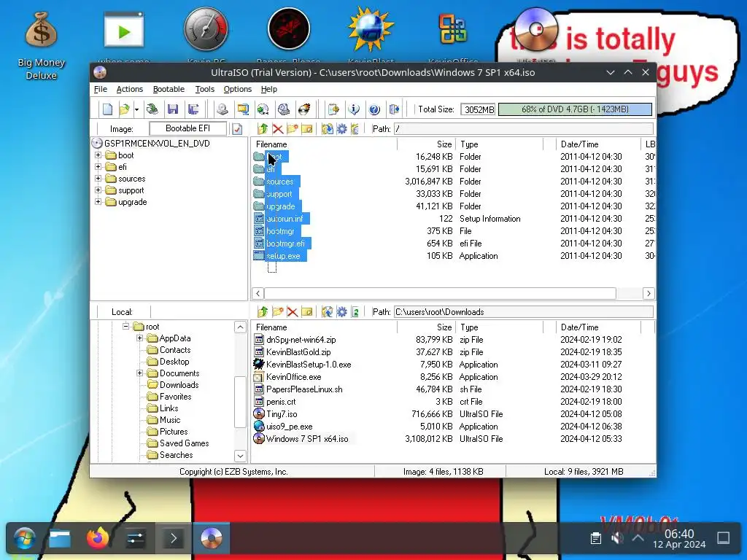Open the Options menu
747x560 pixels.
[x=238, y=89]
